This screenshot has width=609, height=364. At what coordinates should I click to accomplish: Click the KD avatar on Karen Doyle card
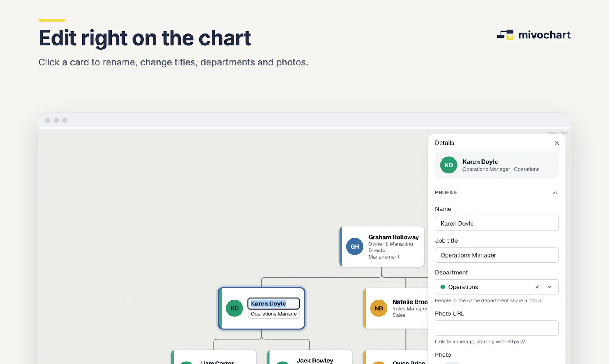point(234,308)
